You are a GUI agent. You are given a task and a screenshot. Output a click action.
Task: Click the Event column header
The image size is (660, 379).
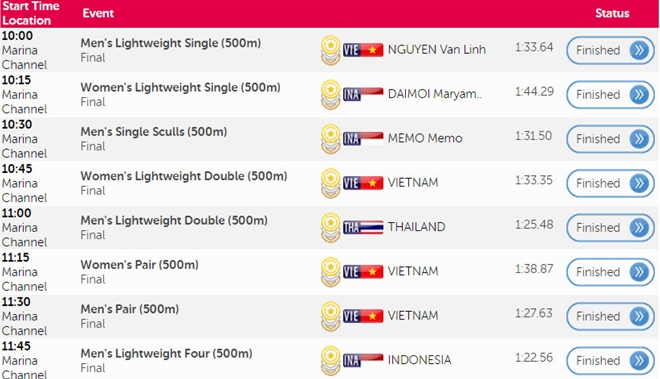[x=98, y=13]
